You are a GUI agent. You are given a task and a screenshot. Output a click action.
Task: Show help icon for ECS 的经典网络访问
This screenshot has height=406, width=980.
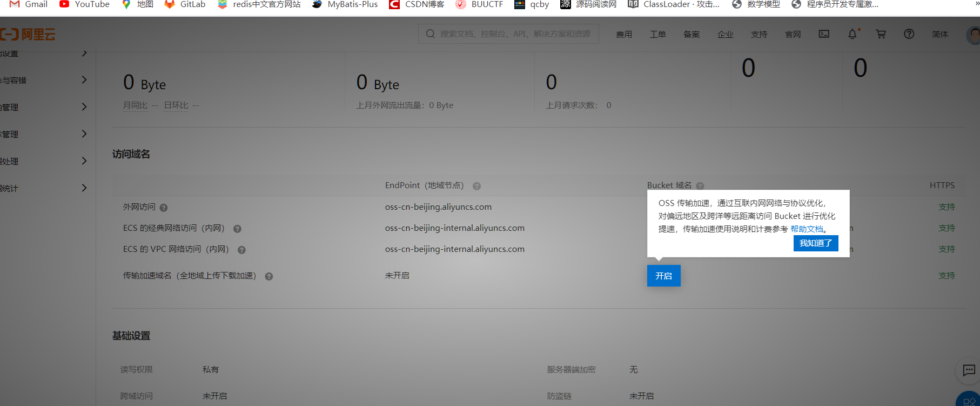pos(237,229)
